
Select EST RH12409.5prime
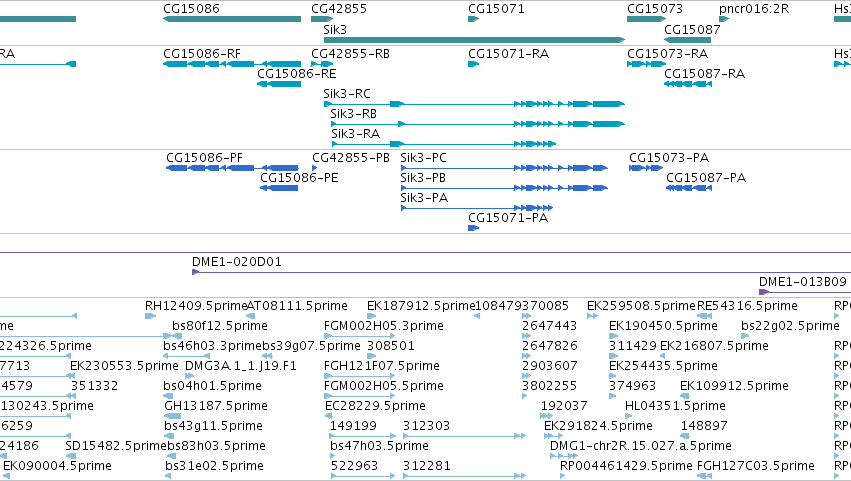tap(196, 306)
